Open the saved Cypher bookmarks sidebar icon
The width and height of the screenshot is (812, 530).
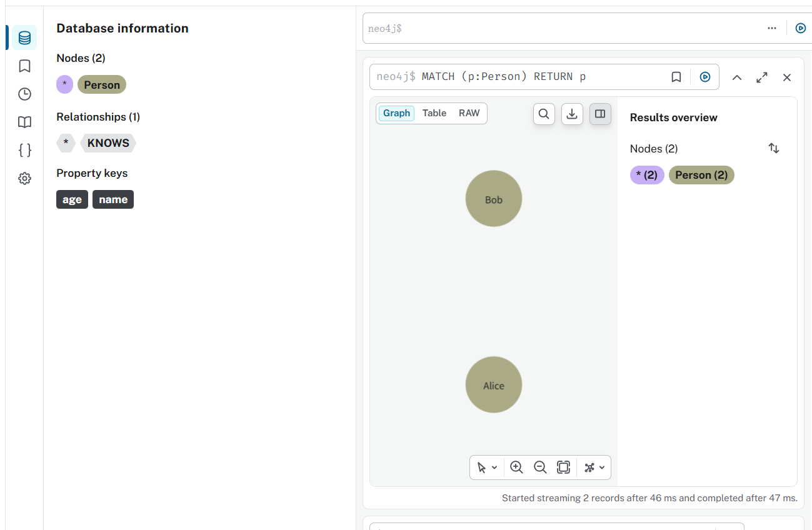pos(24,66)
